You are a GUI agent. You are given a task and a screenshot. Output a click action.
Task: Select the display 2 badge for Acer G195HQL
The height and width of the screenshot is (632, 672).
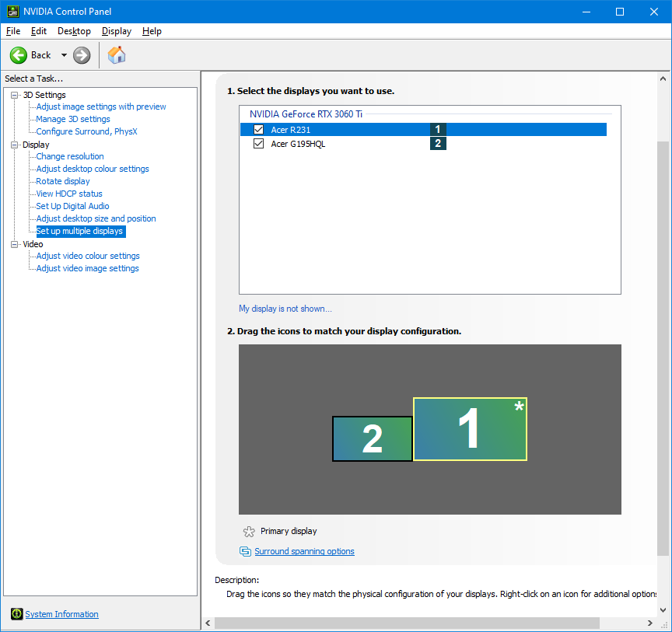coord(438,144)
